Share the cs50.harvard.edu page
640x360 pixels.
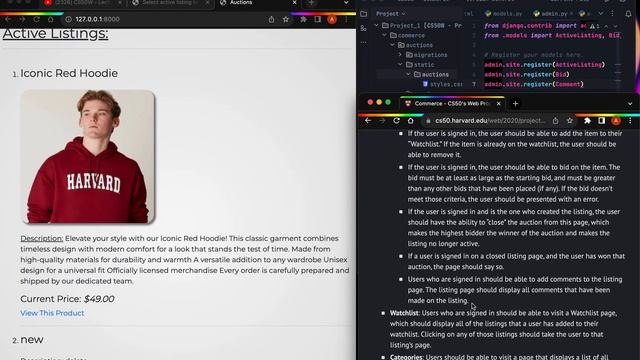[x=556, y=121]
